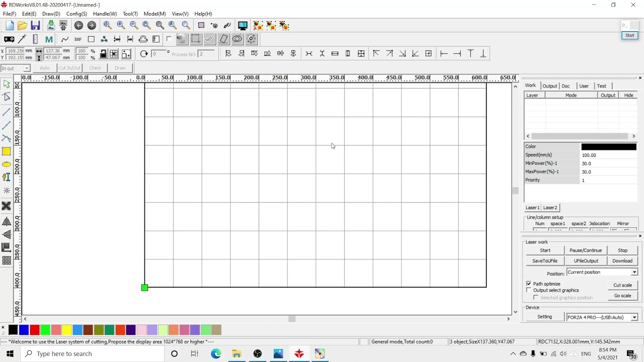The image size is (644, 362).
Task: Click the Zoom out magnifier icon
Action: click(134, 25)
